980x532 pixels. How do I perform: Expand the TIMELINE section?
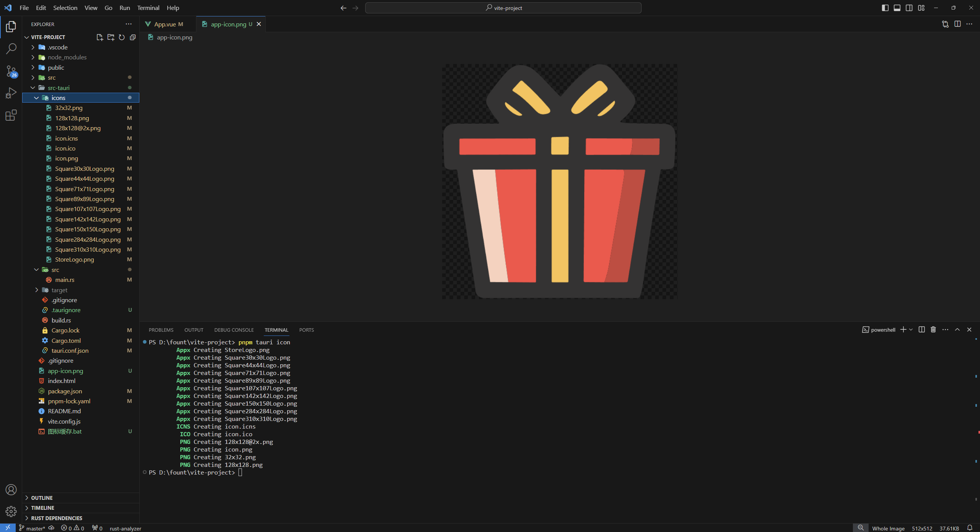pos(81,507)
